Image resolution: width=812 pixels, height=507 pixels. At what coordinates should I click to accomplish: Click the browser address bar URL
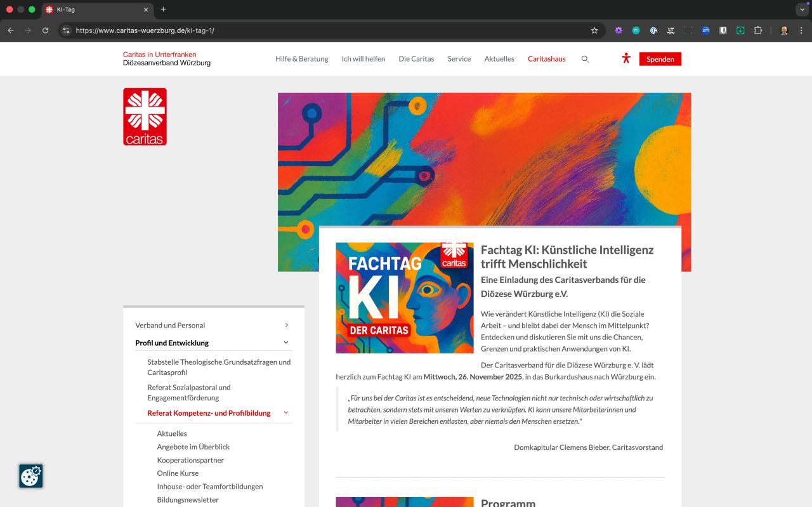(x=145, y=30)
